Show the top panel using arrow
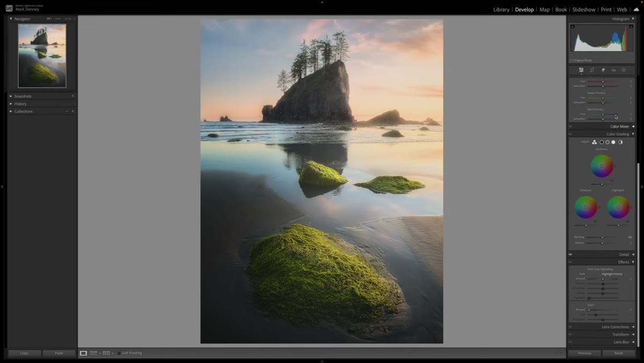Screen dimensions: 644x363 click(x=322, y=2)
